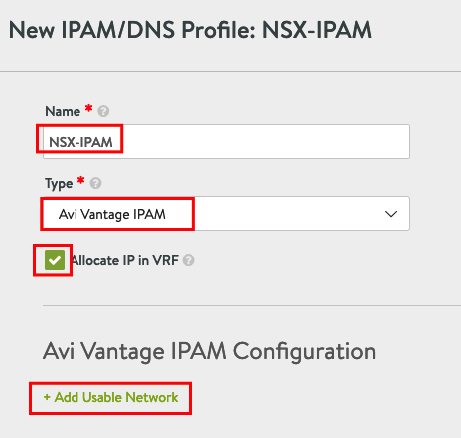
Task: Focus the Name input field
Action: tap(226, 142)
